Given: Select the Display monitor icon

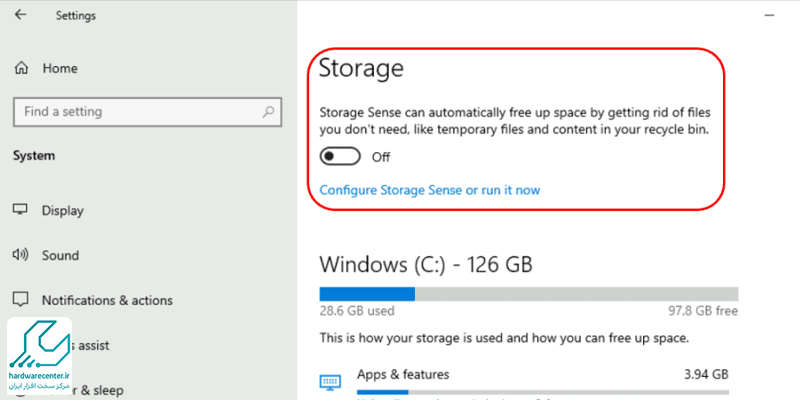Looking at the screenshot, I should coord(20,210).
